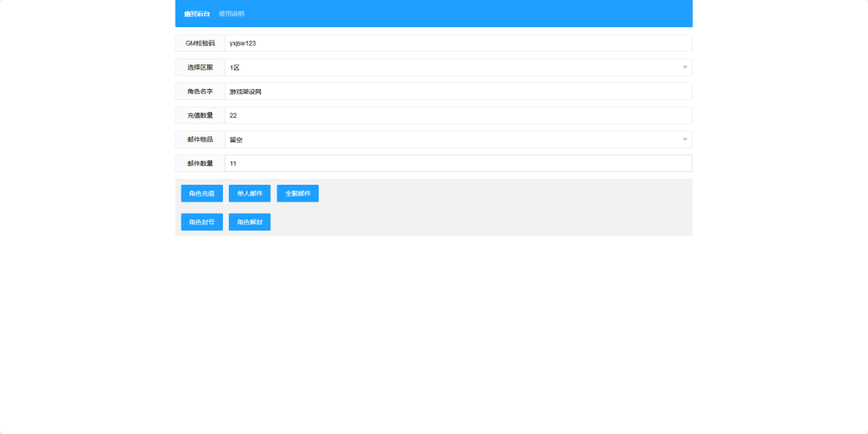Click the 幽冥后台 brand title
The image size is (868, 434).
[x=197, y=14]
